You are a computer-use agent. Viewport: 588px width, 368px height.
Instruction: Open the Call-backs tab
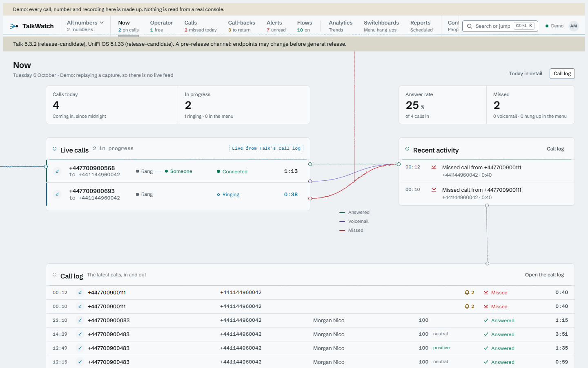click(241, 26)
